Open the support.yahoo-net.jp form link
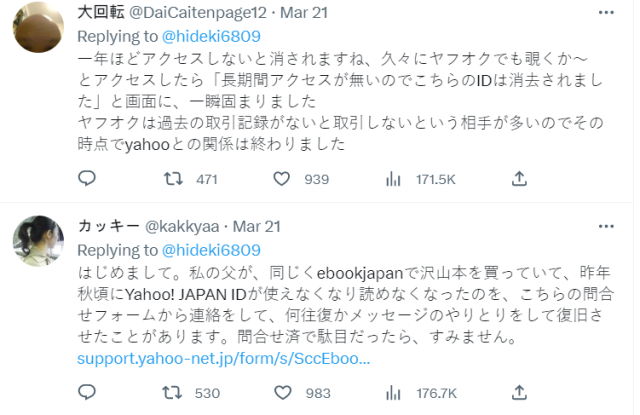This screenshot has width=640, height=415. (227, 357)
